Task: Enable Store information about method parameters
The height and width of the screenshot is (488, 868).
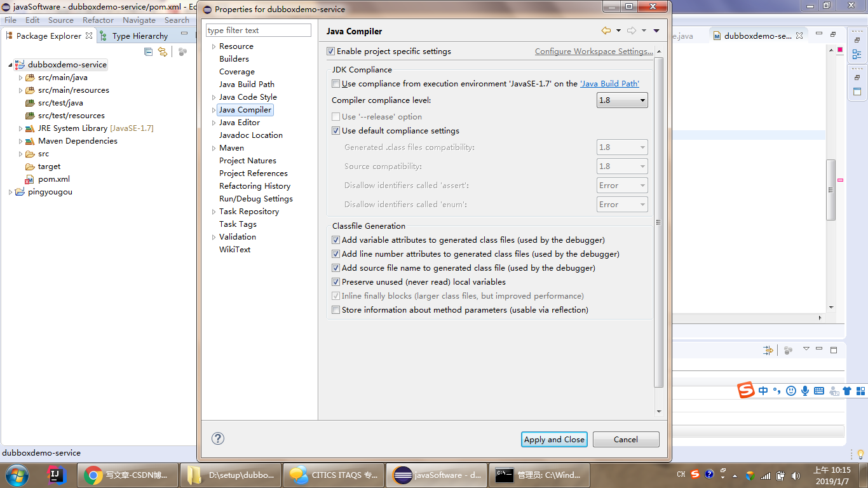Action: tap(336, 309)
